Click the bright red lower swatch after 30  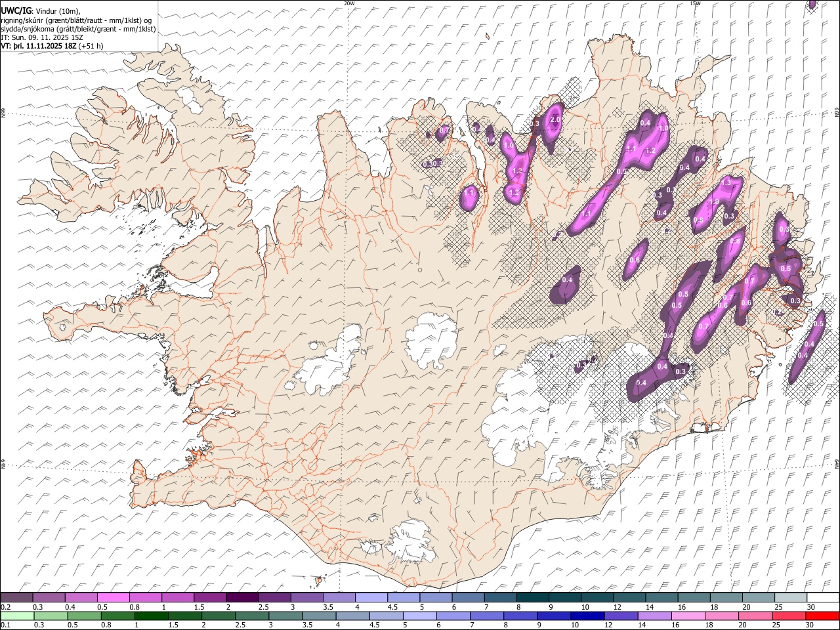822,616
